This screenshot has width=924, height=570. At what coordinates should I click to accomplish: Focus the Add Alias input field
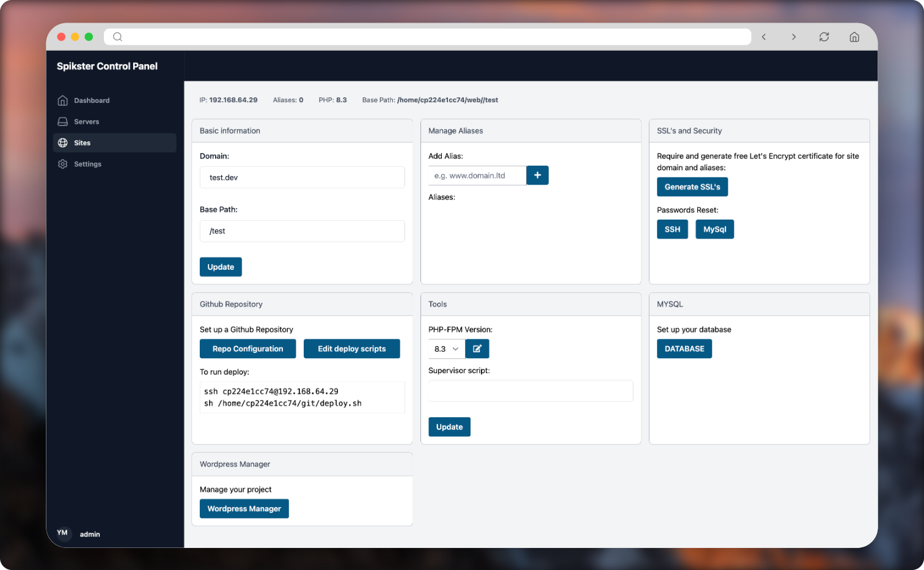click(477, 176)
